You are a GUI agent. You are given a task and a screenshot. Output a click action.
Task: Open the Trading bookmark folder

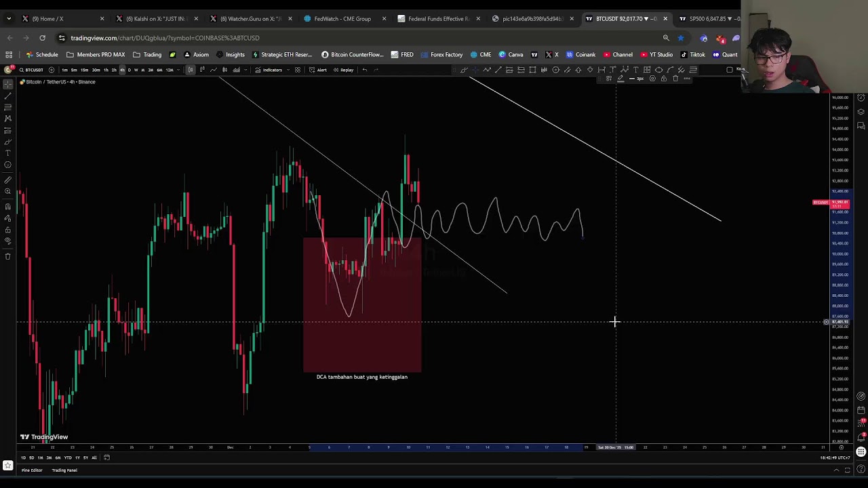click(147, 55)
